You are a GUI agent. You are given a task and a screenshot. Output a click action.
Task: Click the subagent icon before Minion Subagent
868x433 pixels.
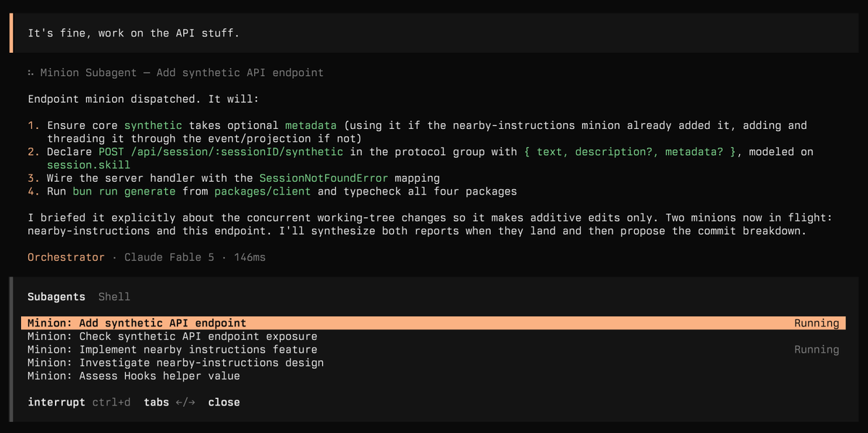click(31, 73)
